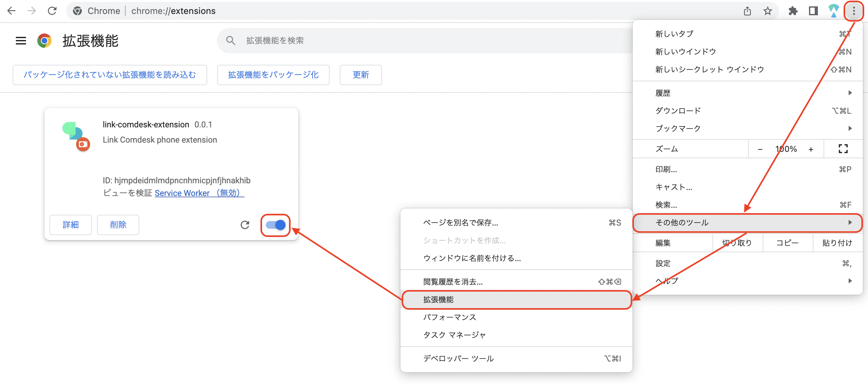
Task: Expand the その他のツール submenu
Action: (x=747, y=222)
